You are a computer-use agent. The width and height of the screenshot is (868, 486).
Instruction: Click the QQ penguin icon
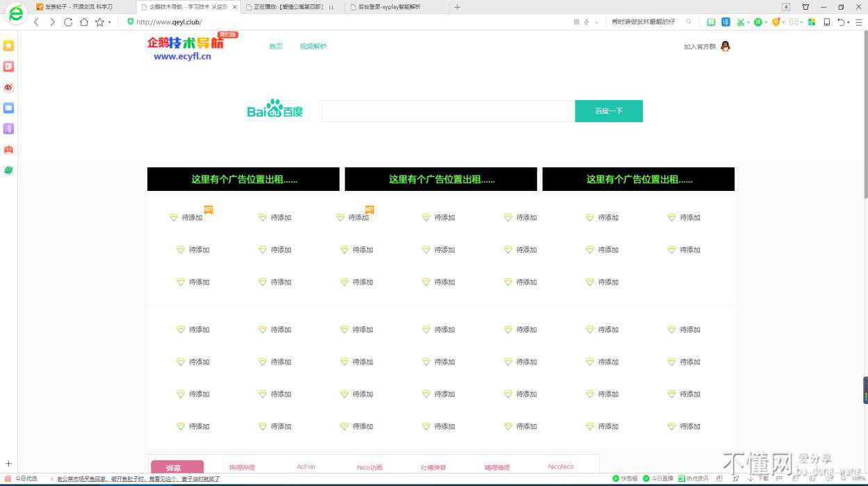pos(725,47)
